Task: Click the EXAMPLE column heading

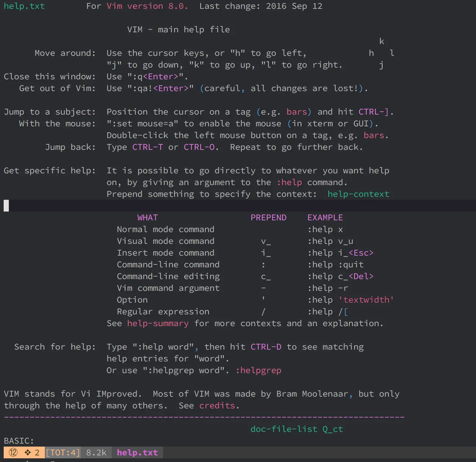Action: [325, 218]
